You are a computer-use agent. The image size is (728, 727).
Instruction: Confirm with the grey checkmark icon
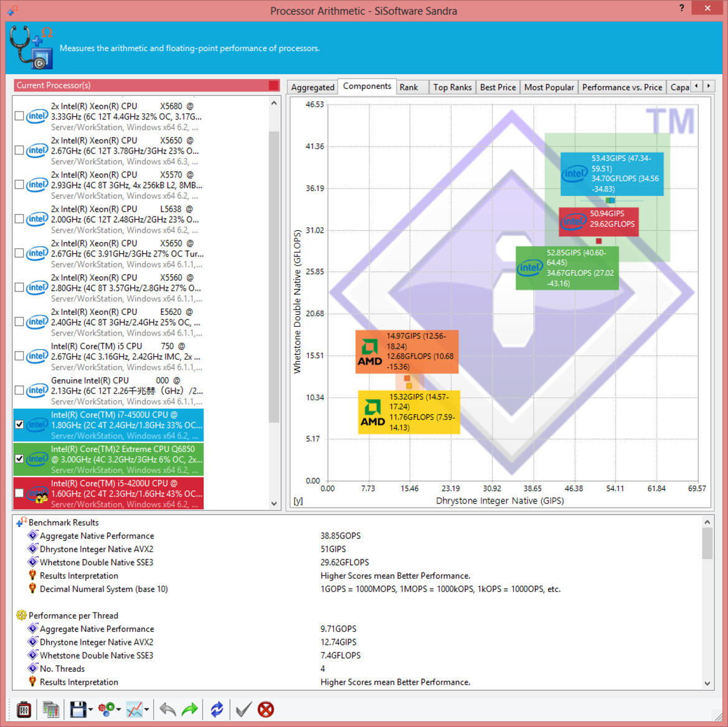[x=243, y=710]
